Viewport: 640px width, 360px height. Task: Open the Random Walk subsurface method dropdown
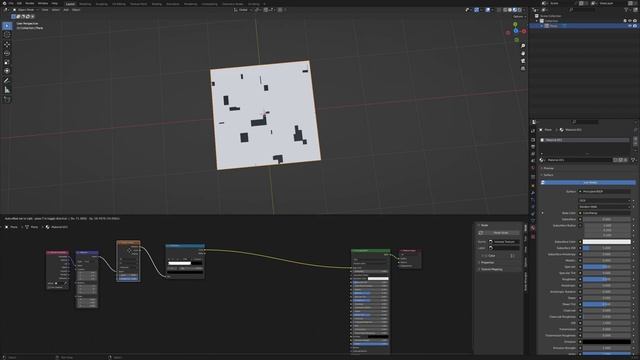click(604, 207)
